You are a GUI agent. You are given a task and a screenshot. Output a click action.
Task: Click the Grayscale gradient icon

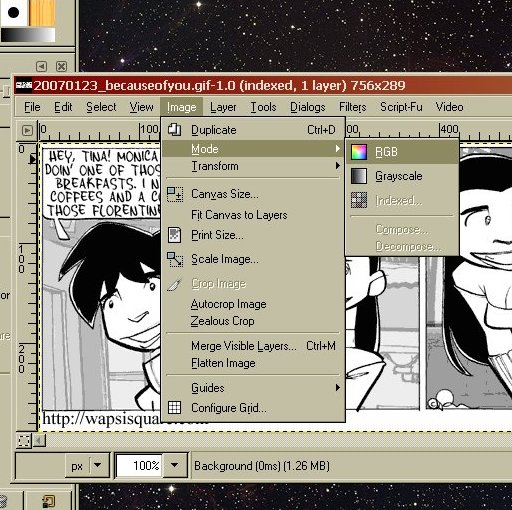[359, 176]
